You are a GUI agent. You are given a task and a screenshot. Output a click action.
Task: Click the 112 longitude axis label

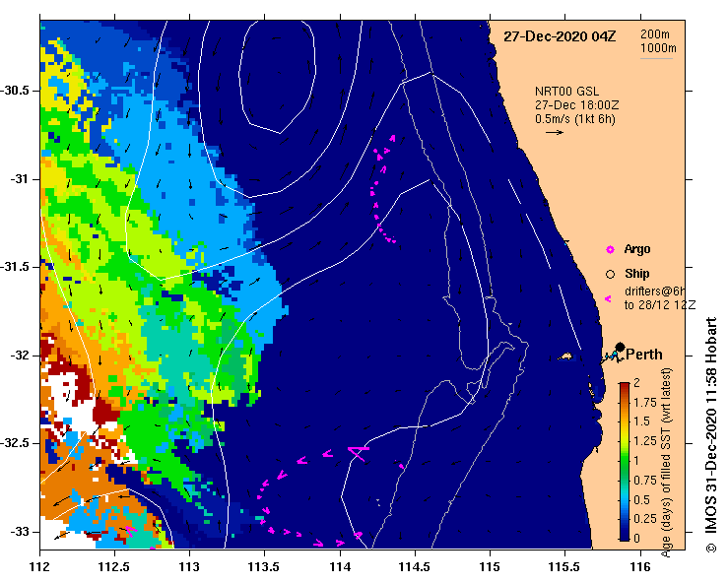[x=40, y=567]
